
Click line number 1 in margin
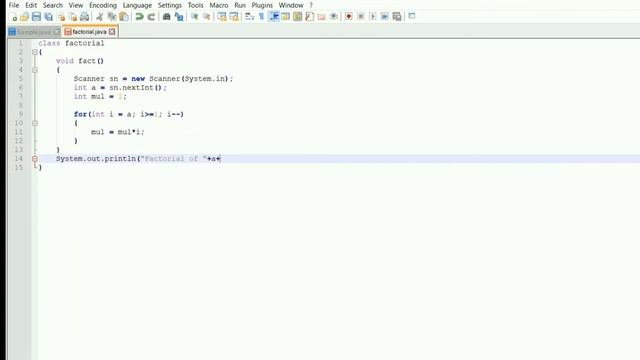20,43
